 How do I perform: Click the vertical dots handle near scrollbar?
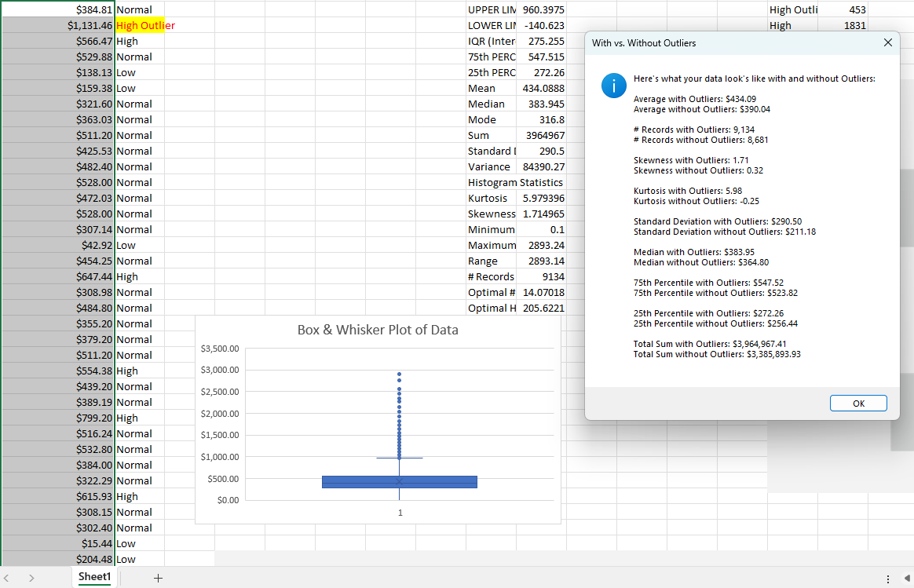pos(887,578)
